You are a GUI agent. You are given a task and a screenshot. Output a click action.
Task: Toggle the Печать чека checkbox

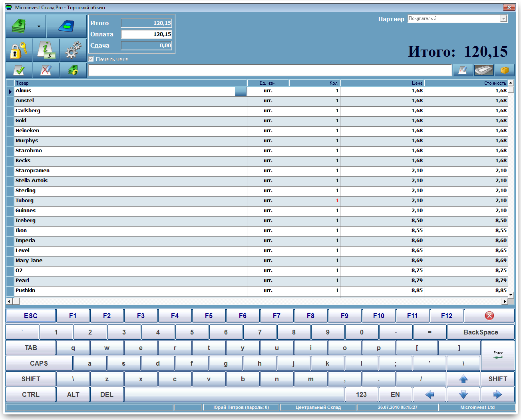91,59
